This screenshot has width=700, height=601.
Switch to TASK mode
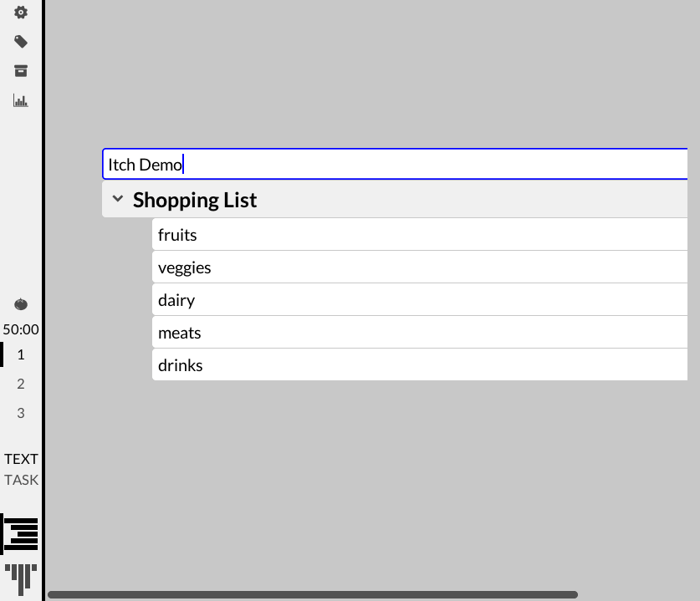21,480
